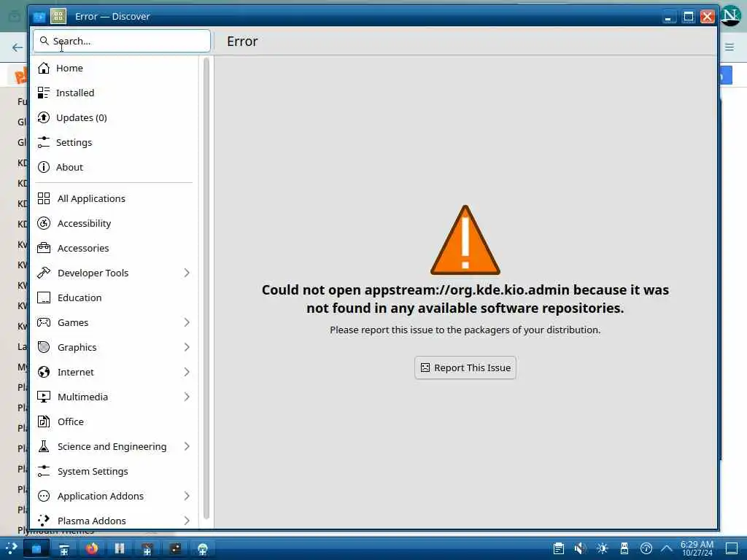Open the clipboard tray icon
Screen dimensions: 747x560
click(x=559, y=548)
